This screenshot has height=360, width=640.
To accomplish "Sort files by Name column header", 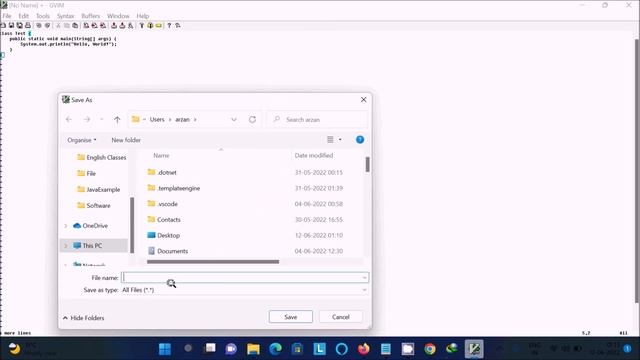I will [161, 156].
